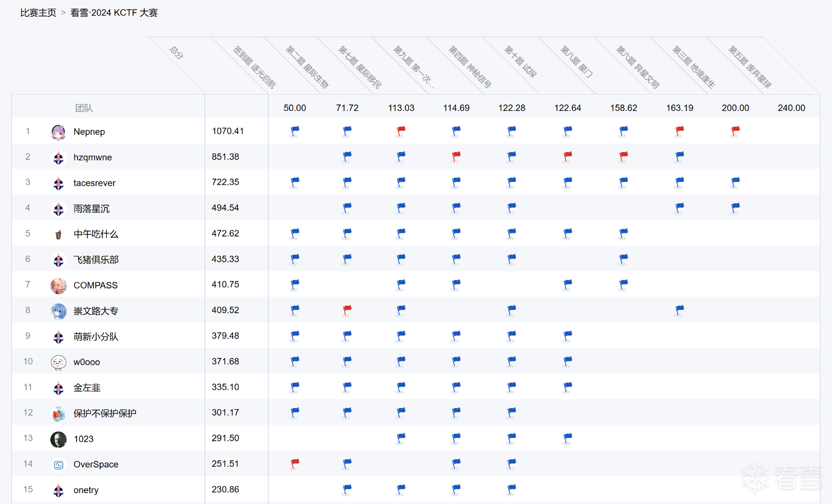This screenshot has height=504, width=832.
Task: Open 看雪·2024 KCTF 大赛 breadcrumb
Action: coord(114,13)
